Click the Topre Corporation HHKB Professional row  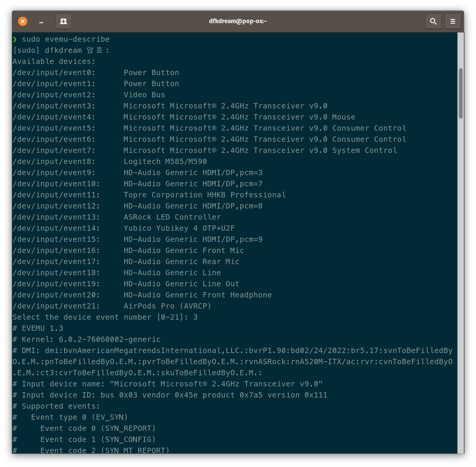tap(149, 195)
